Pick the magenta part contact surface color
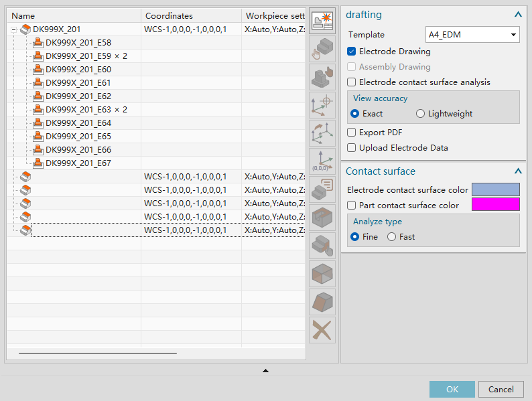The image size is (532, 401). [495, 205]
